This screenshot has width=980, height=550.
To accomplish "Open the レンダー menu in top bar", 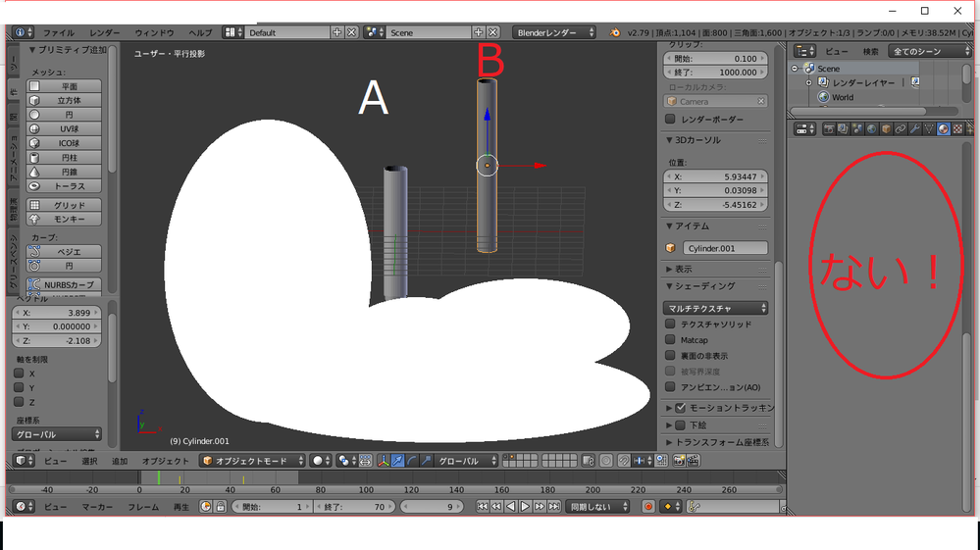I will click(105, 32).
